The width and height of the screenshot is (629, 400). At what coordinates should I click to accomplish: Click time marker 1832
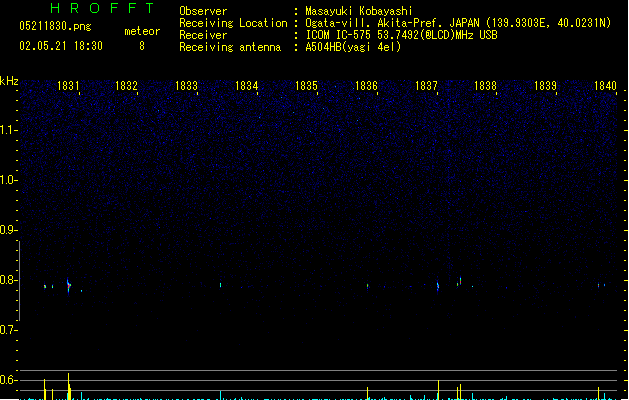click(x=126, y=86)
